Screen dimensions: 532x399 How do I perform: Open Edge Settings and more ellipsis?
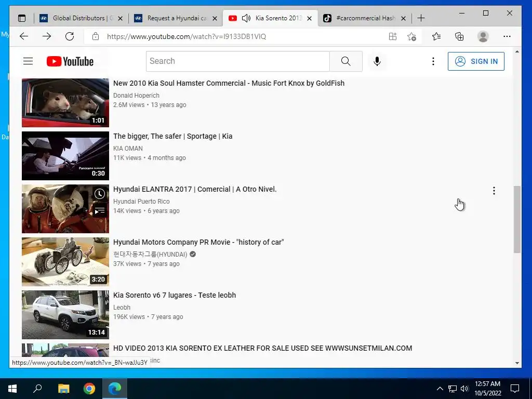pyautogui.click(x=507, y=36)
